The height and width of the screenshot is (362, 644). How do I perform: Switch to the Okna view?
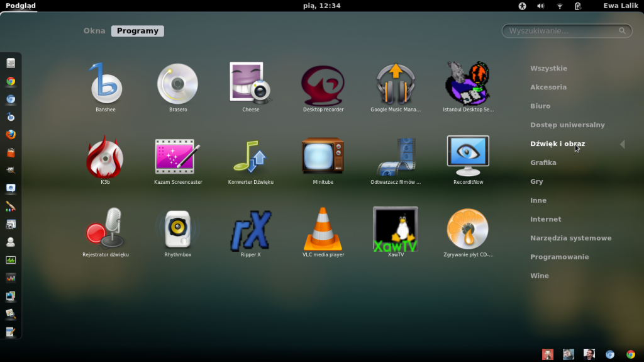[x=94, y=31]
